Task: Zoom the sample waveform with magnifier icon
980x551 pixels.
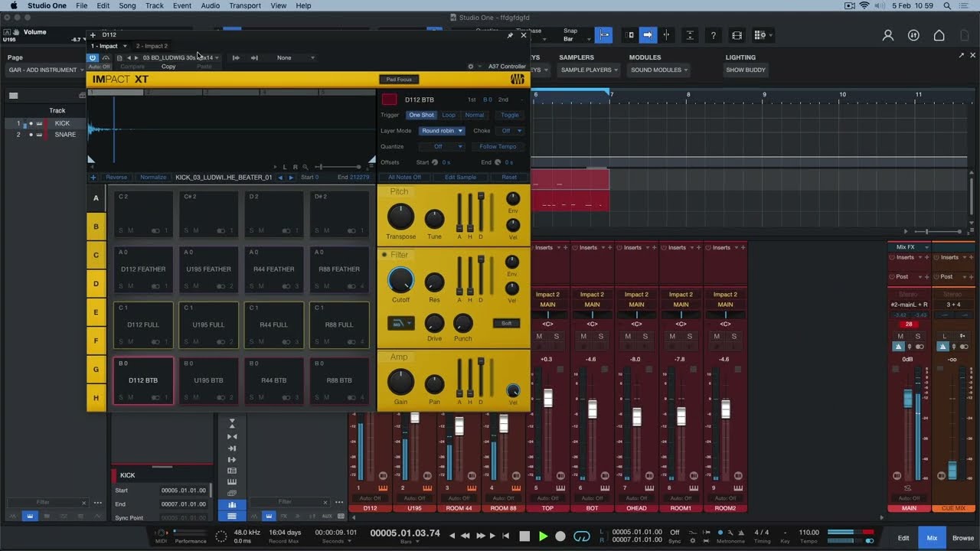Action: [x=305, y=167]
